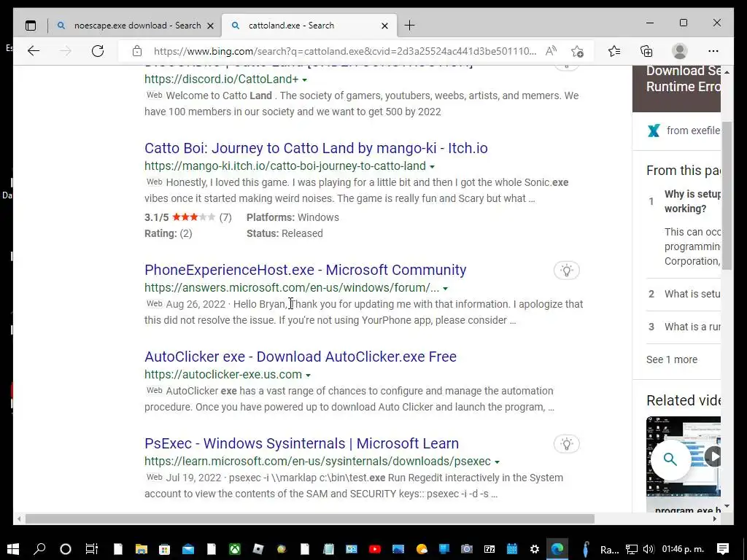Close the cattoland.exe search tab
747x560 pixels.
pyautogui.click(x=385, y=26)
